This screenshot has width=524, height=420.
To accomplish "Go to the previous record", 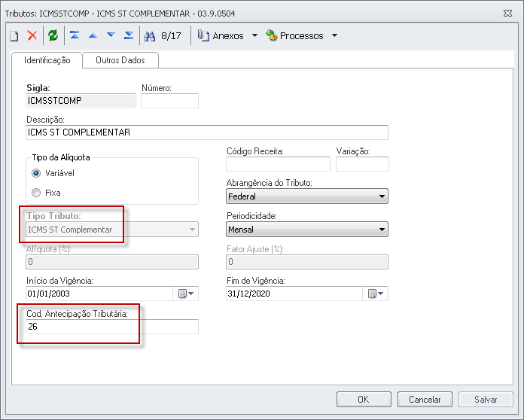I will tap(92, 35).
